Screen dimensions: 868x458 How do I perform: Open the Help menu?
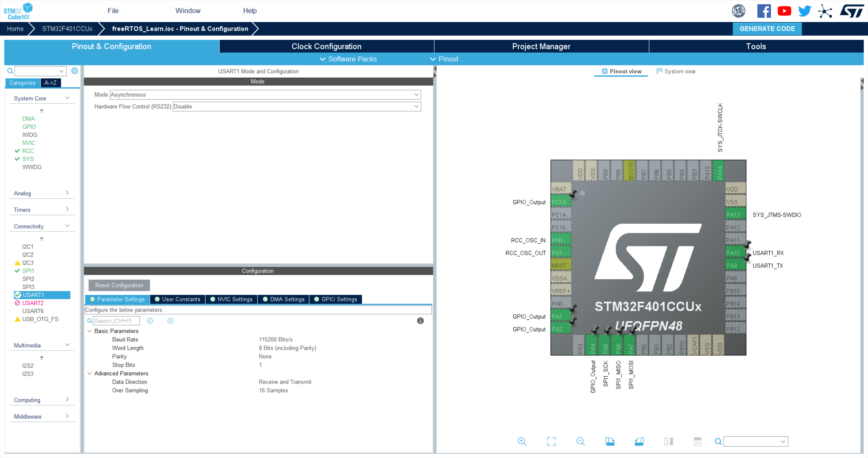250,11
